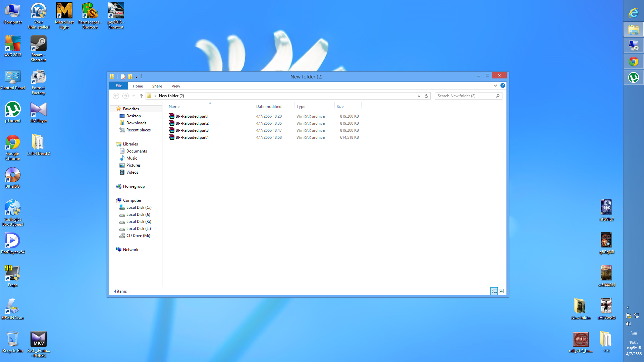Switch to Large icons view mode
The height and width of the screenshot is (362, 644).
coord(501,291)
